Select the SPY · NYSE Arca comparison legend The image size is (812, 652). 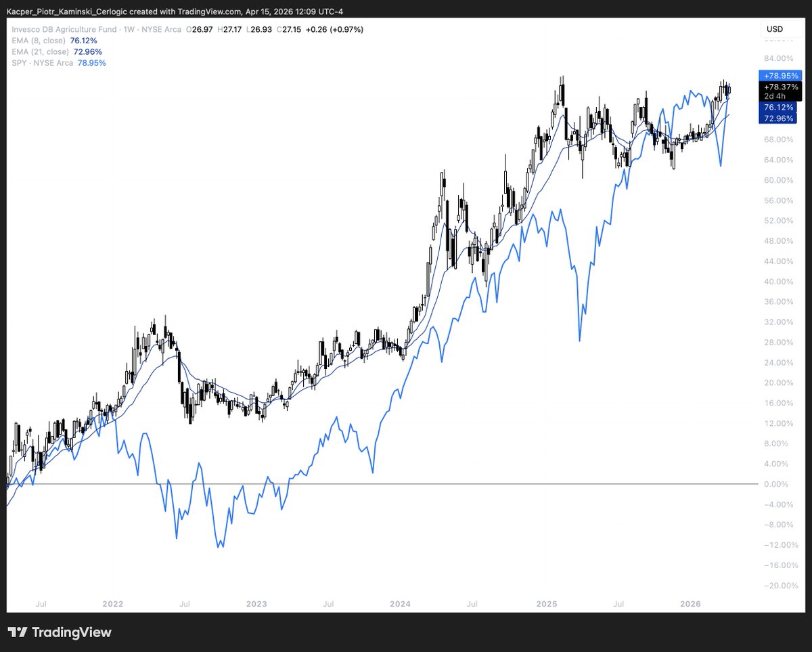(42, 63)
